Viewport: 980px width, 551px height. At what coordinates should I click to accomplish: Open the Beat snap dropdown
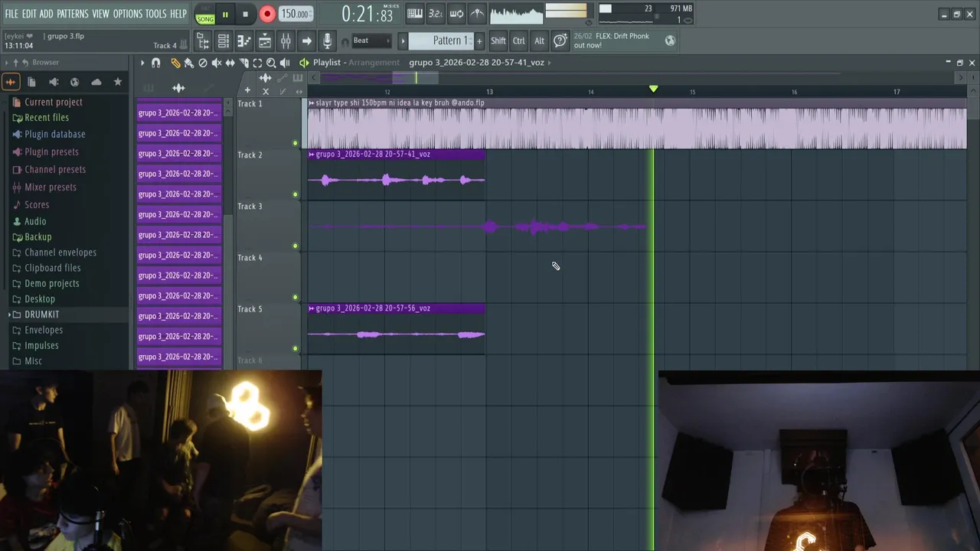click(372, 41)
